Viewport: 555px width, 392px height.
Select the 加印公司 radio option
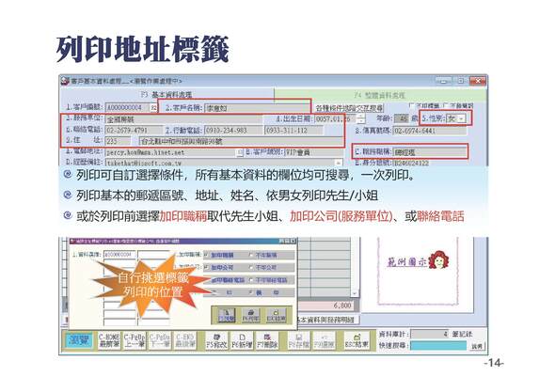point(206,268)
